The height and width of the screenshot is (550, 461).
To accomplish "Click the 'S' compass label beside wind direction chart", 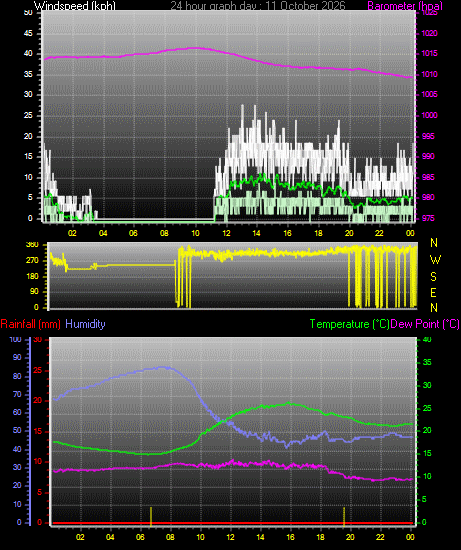I will click(x=434, y=277).
